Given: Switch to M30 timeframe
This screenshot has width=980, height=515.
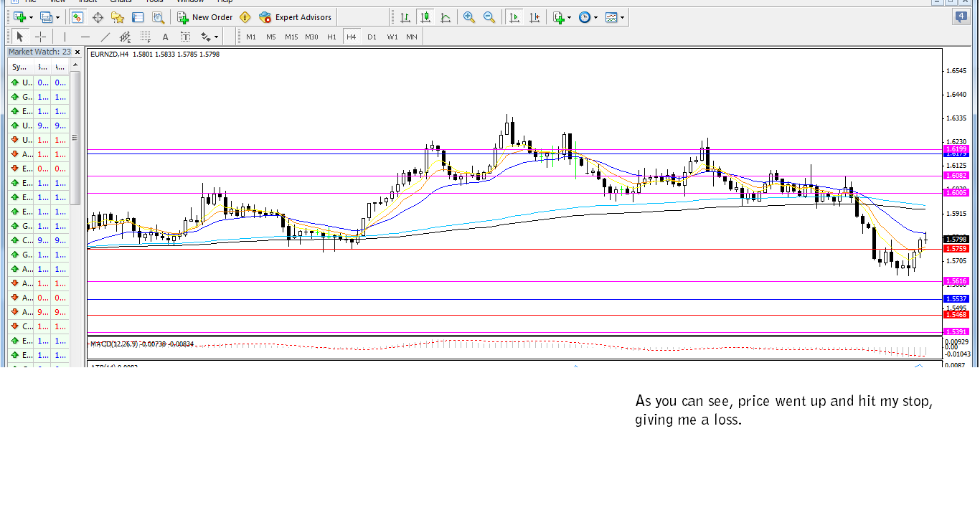Looking at the screenshot, I should click(311, 37).
